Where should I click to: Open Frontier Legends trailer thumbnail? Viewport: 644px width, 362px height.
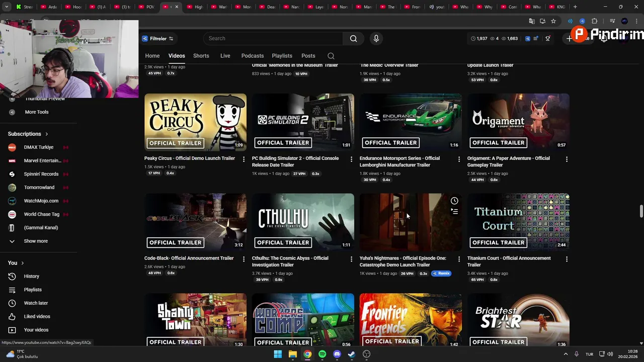coord(411,320)
